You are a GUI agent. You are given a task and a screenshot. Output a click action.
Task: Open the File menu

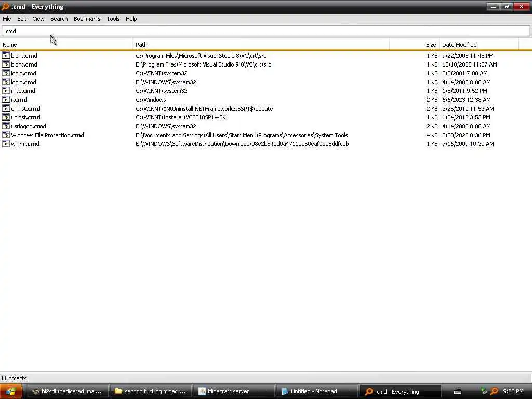(x=7, y=19)
